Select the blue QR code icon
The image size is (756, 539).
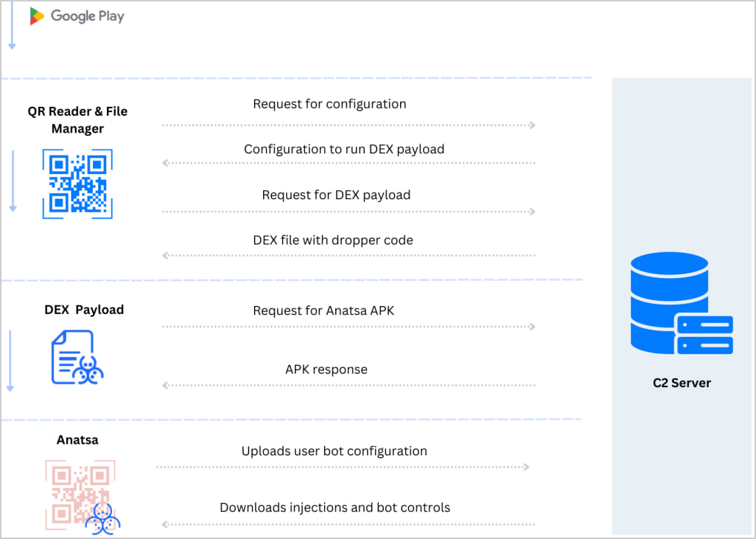[x=77, y=184]
